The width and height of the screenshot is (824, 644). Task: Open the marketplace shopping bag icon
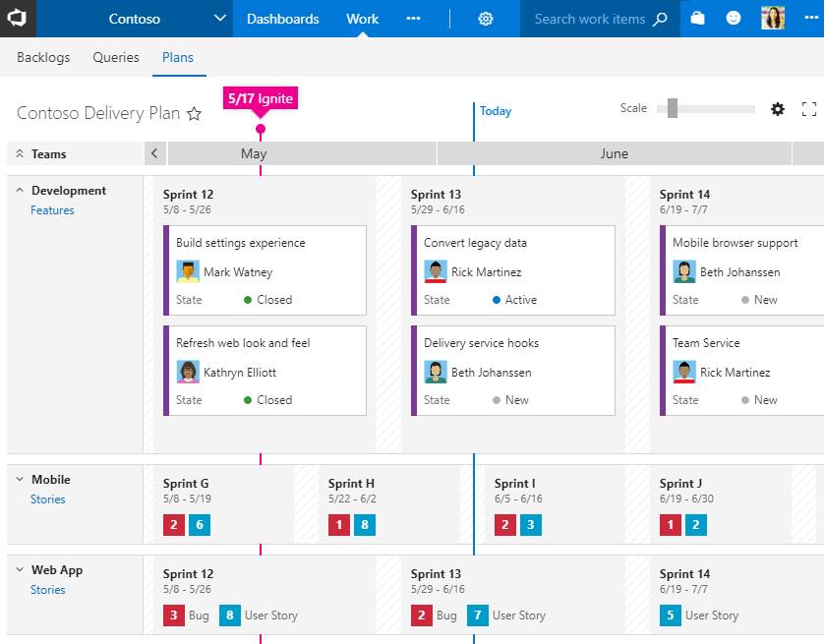click(697, 19)
